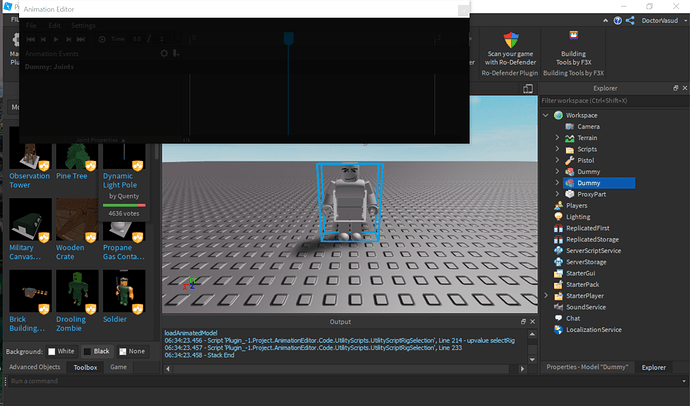Click the help question mark icon
The width and height of the screenshot is (690, 406).
tap(618, 21)
